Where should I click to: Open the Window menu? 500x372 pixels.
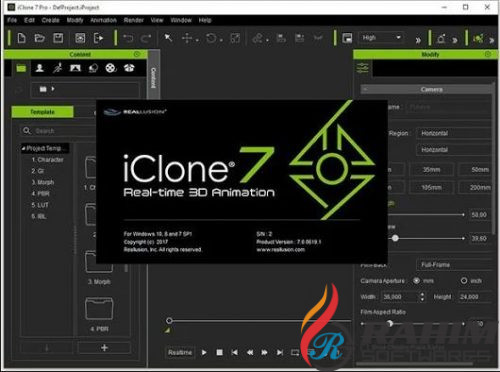(181, 20)
